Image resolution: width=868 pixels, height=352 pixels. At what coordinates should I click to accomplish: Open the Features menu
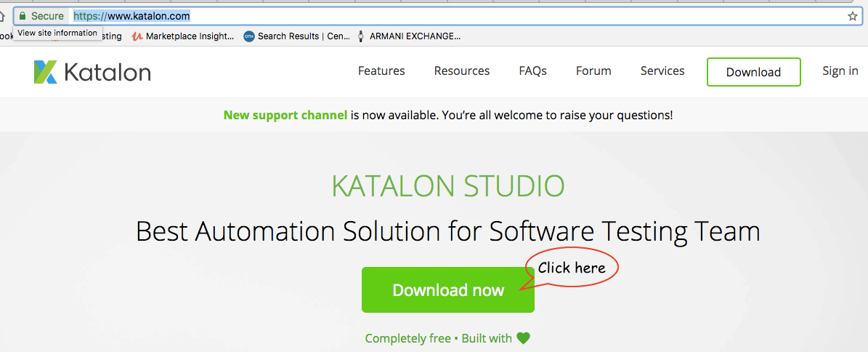tap(381, 71)
